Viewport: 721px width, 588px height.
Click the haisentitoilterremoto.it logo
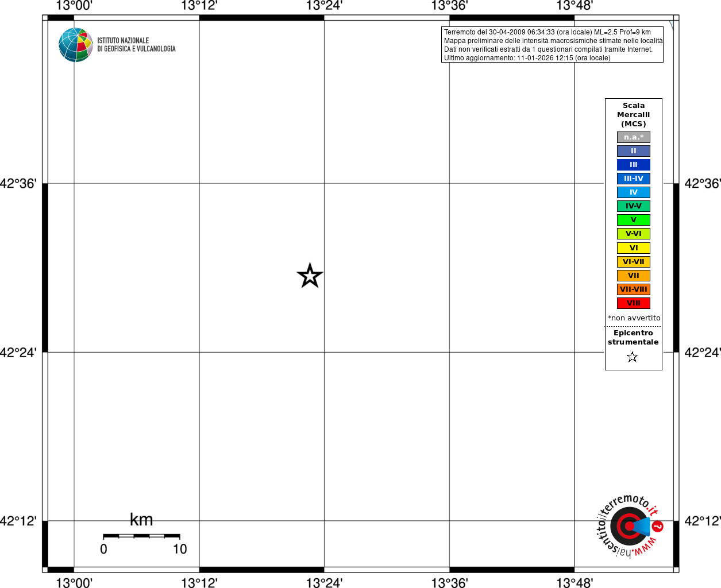click(630, 526)
